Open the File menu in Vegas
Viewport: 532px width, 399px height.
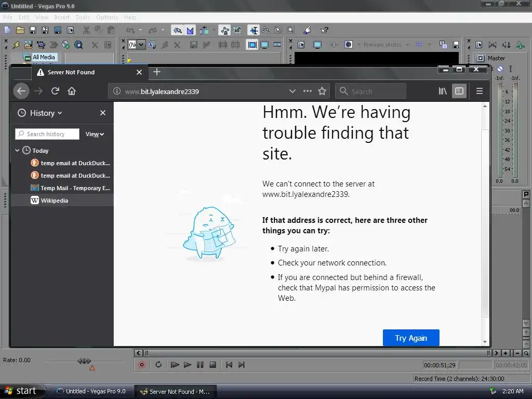click(7, 17)
